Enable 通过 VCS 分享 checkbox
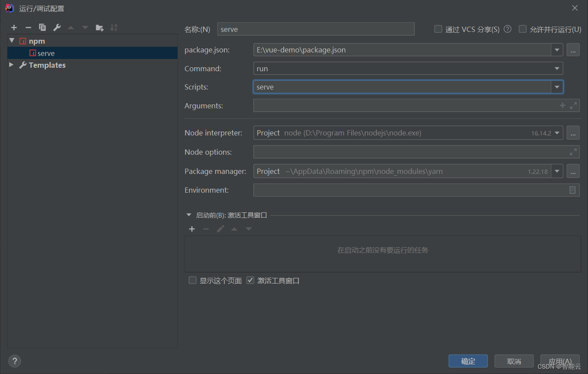 click(x=438, y=29)
